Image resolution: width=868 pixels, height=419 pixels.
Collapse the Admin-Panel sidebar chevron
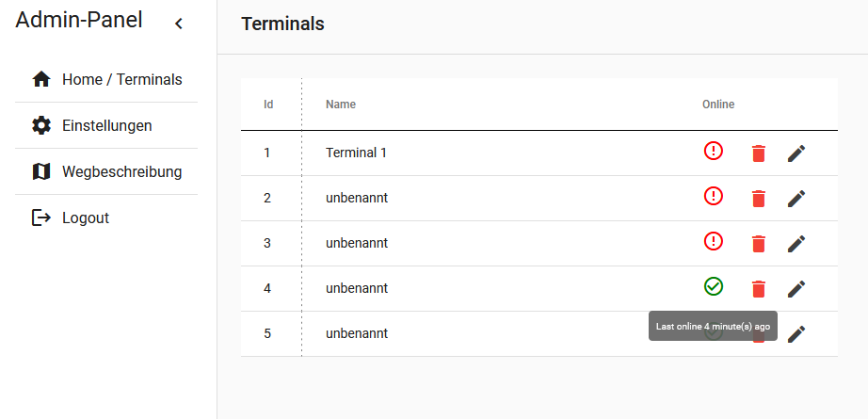click(179, 24)
